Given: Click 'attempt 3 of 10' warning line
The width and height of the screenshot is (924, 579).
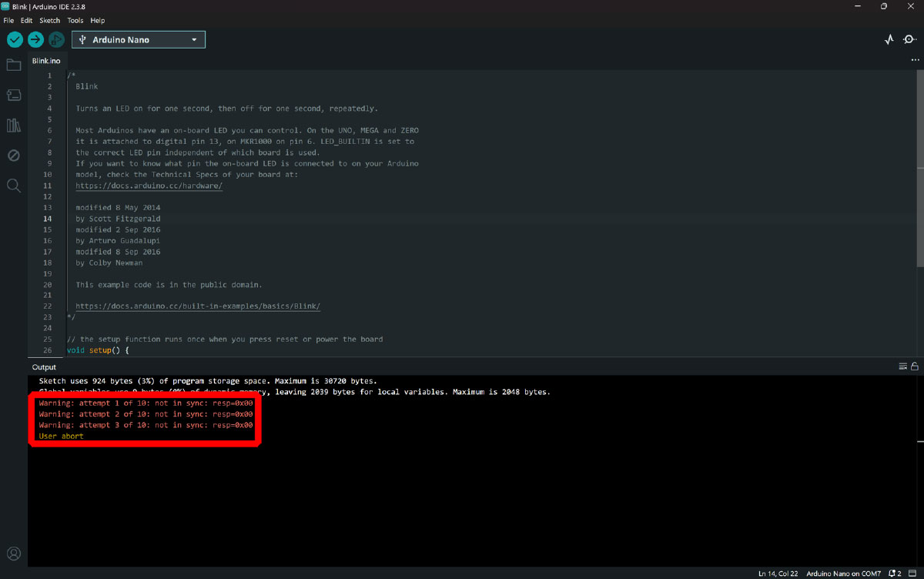Looking at the screenshot, I should click(x=146, y=425).
